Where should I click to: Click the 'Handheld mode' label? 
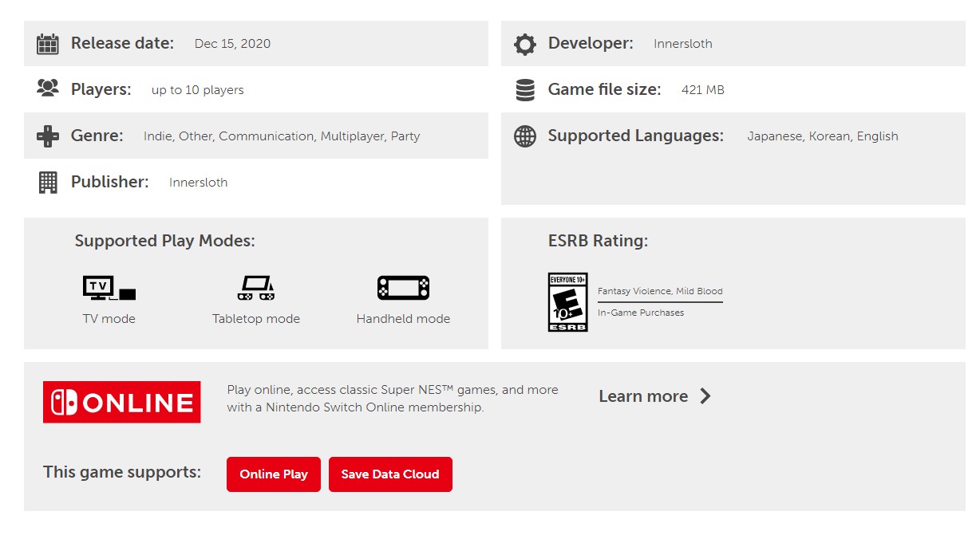(x=403, y=319)
